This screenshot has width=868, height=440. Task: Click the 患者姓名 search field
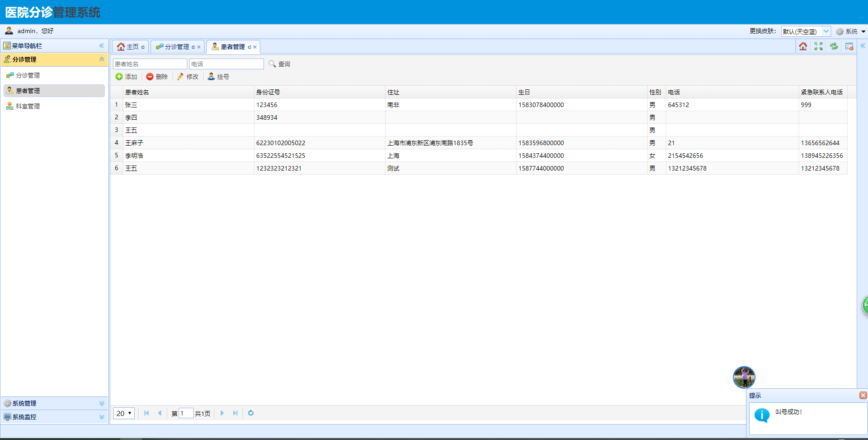point(150,64)
